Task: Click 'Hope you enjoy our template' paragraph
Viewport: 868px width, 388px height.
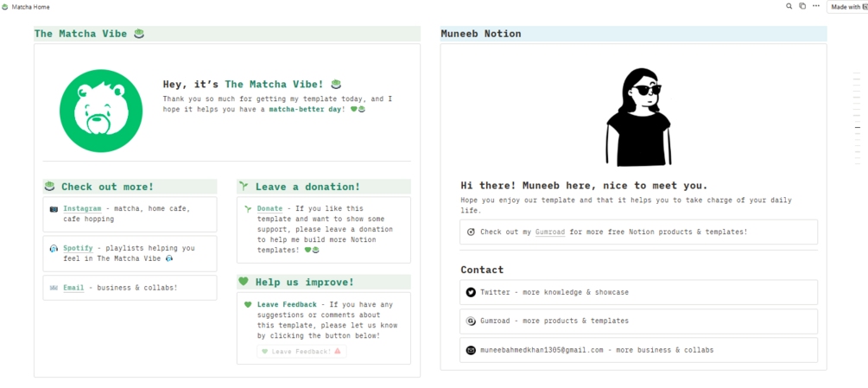Action: coord(626,206)
